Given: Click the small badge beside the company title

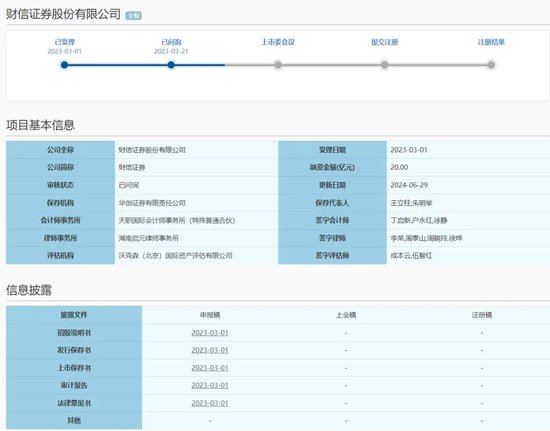Looking at the screenshot, I should pos(133,15).
